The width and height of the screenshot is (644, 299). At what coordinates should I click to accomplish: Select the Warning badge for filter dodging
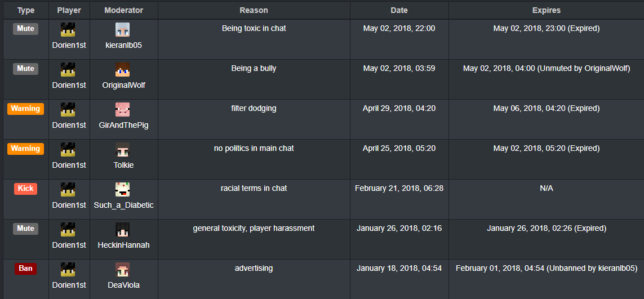(x=25, y=109)
